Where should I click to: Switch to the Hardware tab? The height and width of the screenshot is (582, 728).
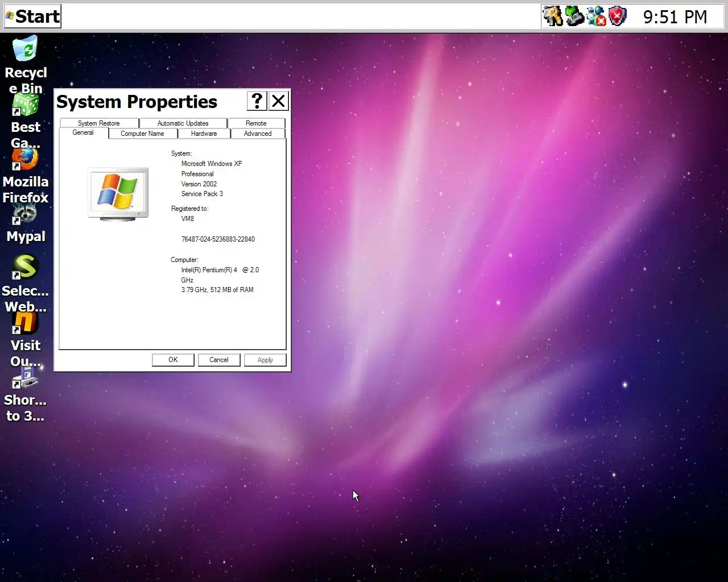(x=204, y=134)
